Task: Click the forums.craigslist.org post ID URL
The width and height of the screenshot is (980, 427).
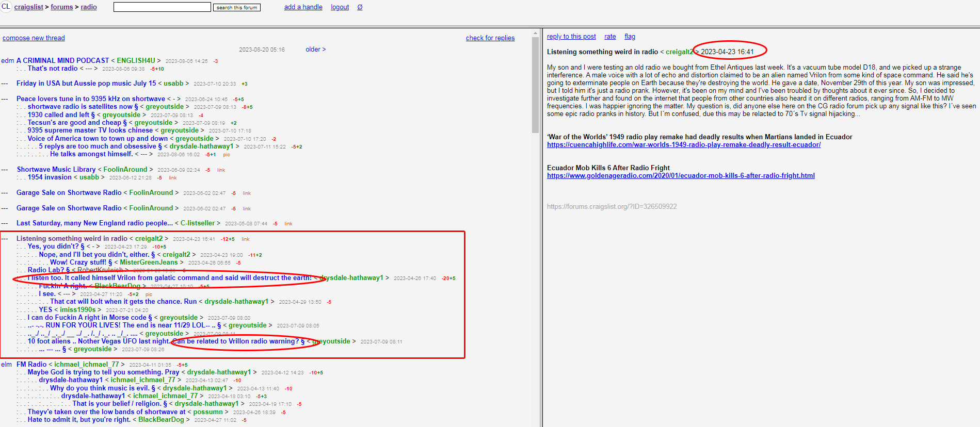Action: tap(612, 207)
